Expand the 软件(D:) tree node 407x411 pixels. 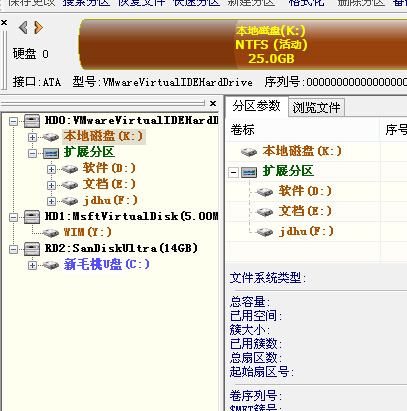51,169
